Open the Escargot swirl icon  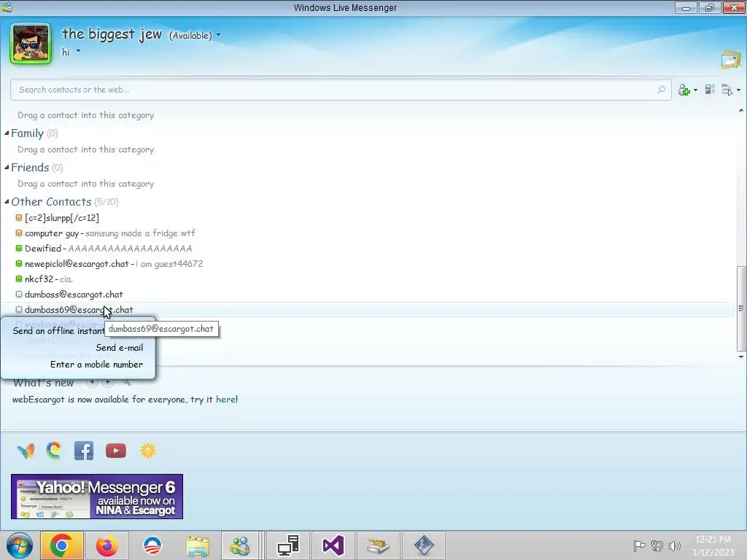click(54, 450)
